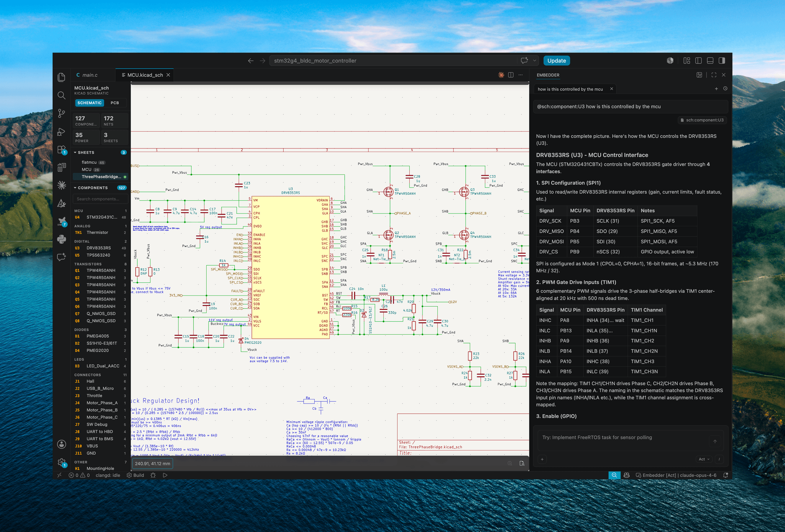Open the chevron dropdown next to chat icon

[x=534, y=61]
